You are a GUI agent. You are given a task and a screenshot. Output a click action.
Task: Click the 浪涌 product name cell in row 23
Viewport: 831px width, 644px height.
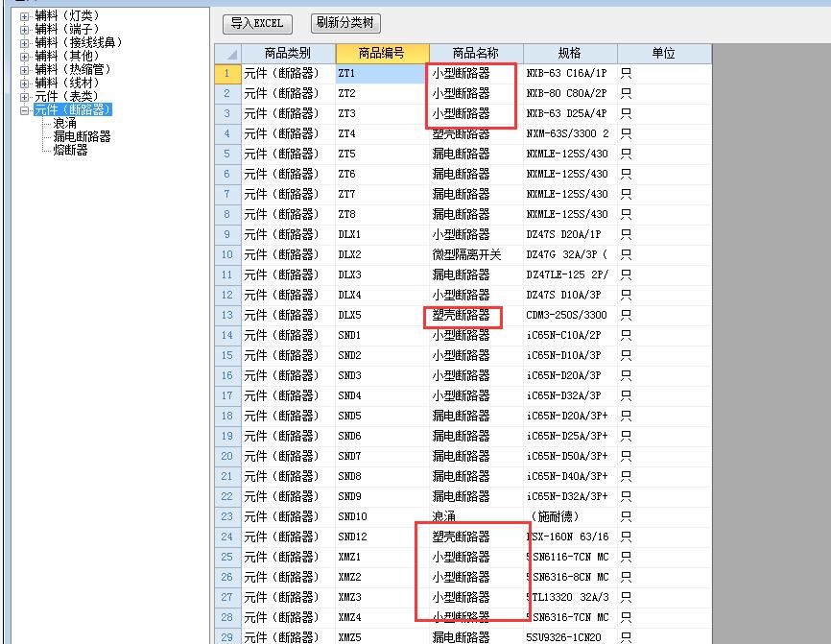(x=476, y=516)
